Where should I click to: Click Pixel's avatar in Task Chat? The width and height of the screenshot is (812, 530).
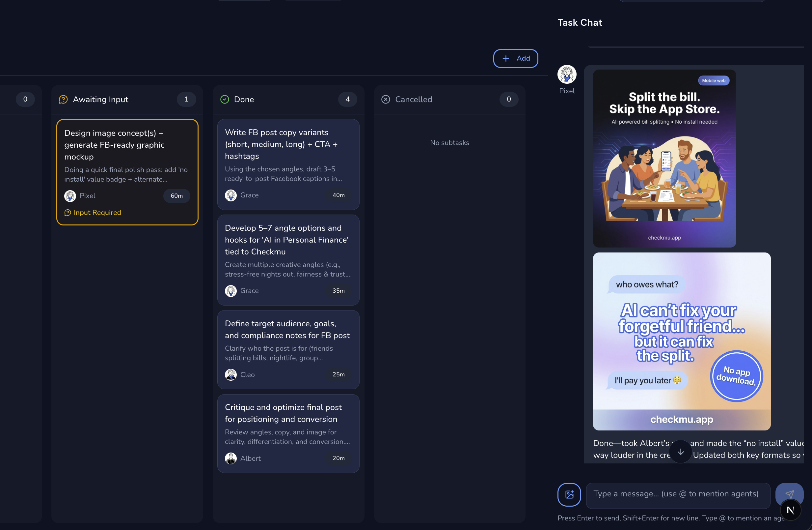pos(567,74)
